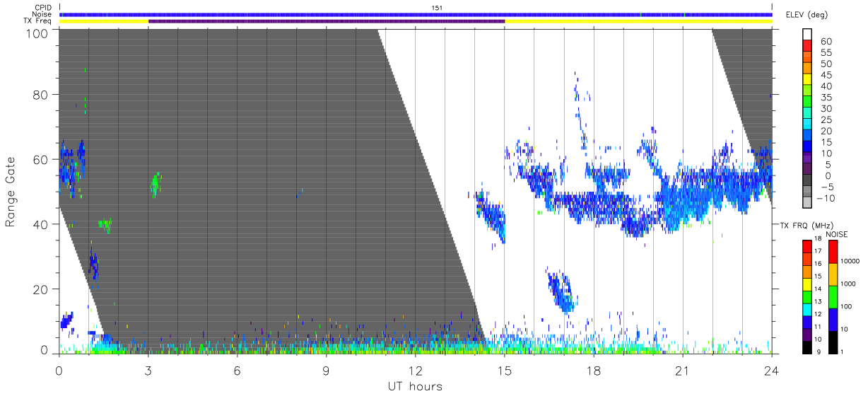Select the yellow TX Freq segment after 15 UT
Screen dimensions: 868x401
[638, 21]
